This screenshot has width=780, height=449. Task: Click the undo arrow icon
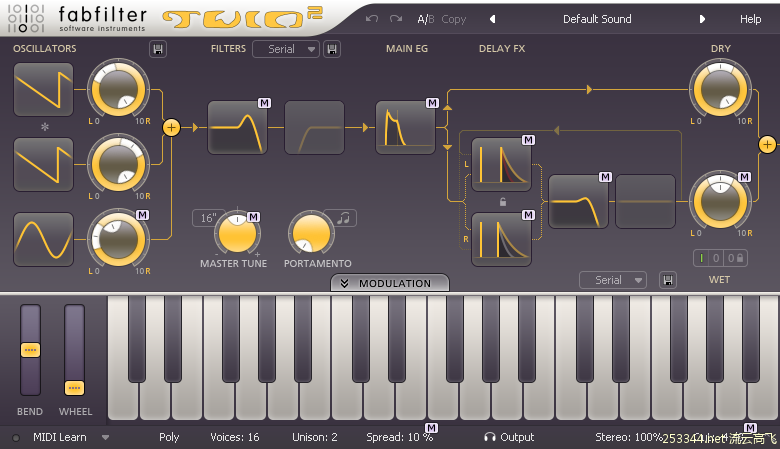[372, 19]
